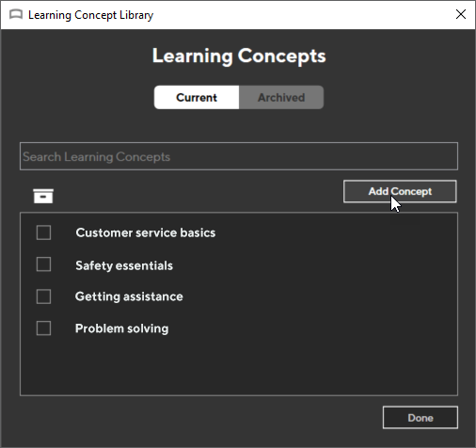The width and height of the screenshot is (476, 448).
Task: Pick the Problem solving concept text
Action: click(122, 328)
